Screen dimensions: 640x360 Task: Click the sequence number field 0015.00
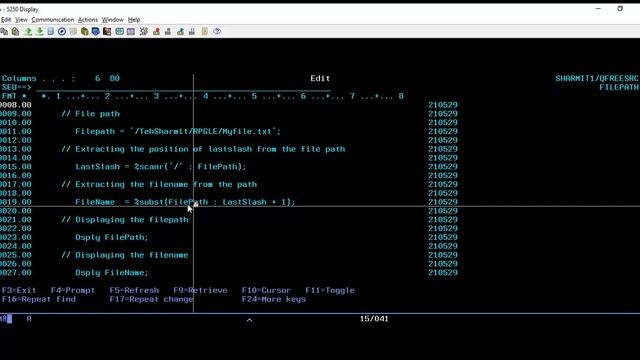16,167
